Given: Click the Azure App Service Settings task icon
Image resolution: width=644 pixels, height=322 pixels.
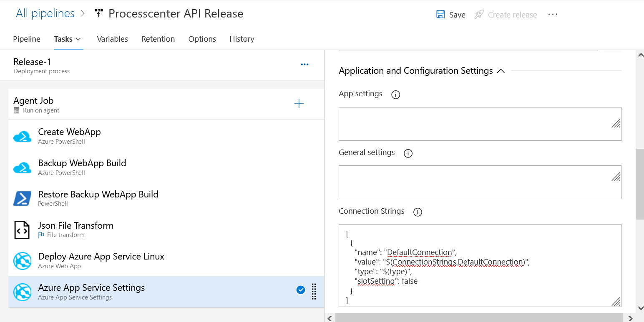Looking at the screenshot, I should 22,292.
